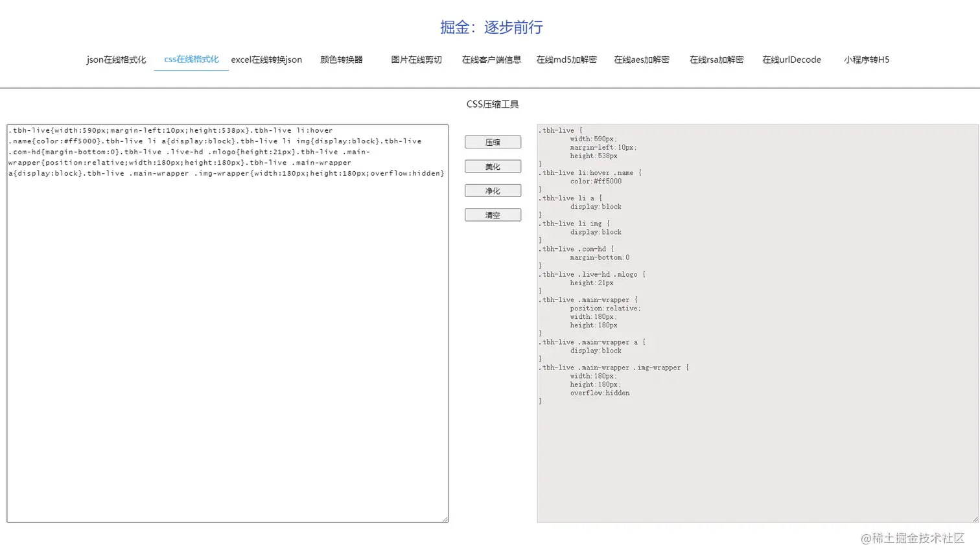Grab the input textarea resize handle
980x560 pixels.
coord(445,519)
